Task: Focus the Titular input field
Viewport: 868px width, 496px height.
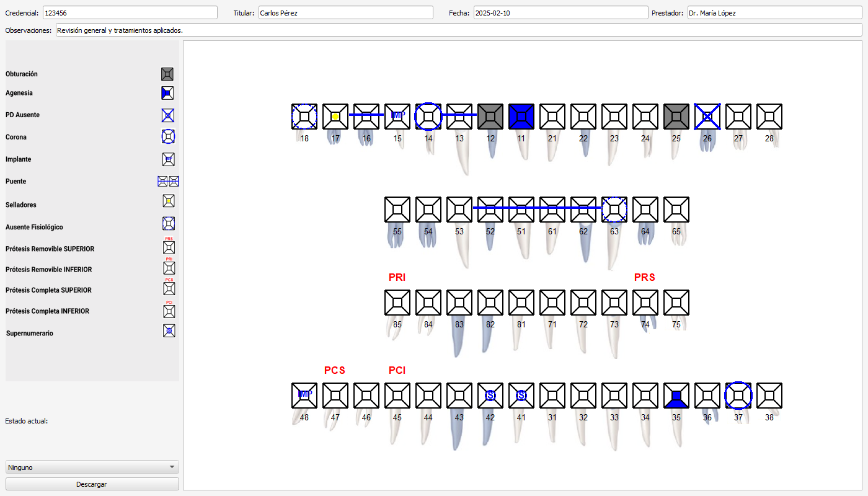Action: click(345, 12)
